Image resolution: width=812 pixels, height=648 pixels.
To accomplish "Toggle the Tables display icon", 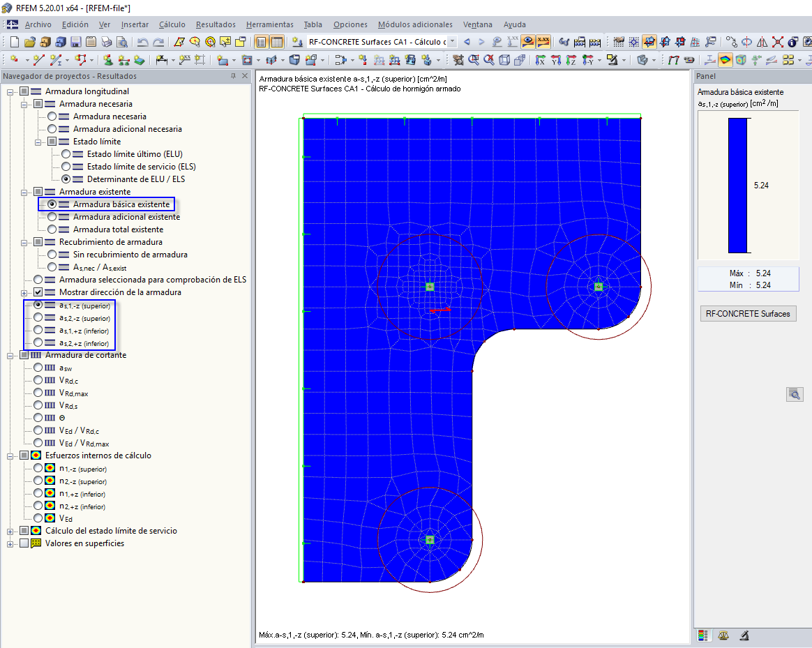I will [277, 42].
